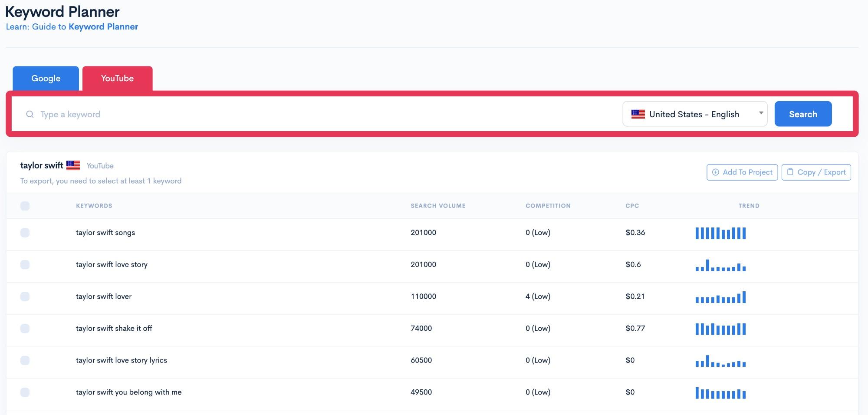Click the 74000 search volume value

pos(421,328)
